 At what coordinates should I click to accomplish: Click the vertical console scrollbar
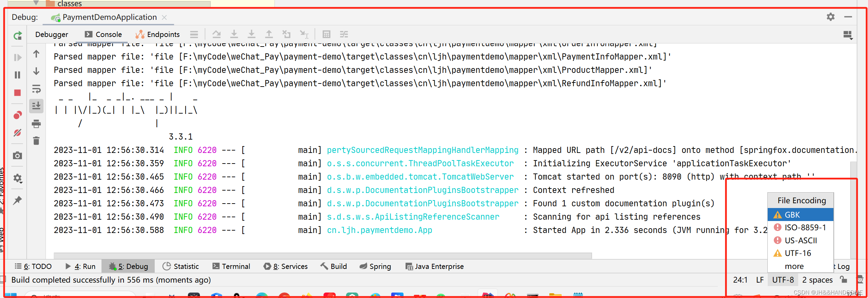(854, 209)
